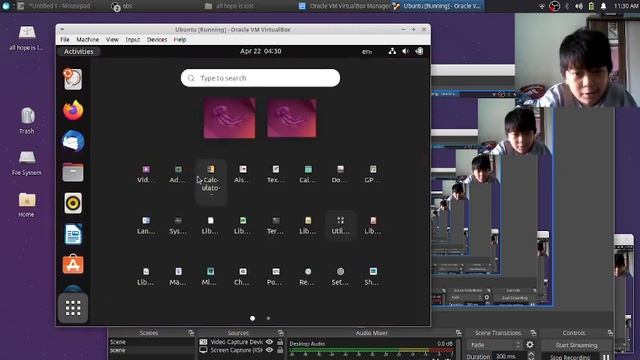Click the Desktop Audio level meter
Screen dimensions: 640x360
tap(371, 350)
